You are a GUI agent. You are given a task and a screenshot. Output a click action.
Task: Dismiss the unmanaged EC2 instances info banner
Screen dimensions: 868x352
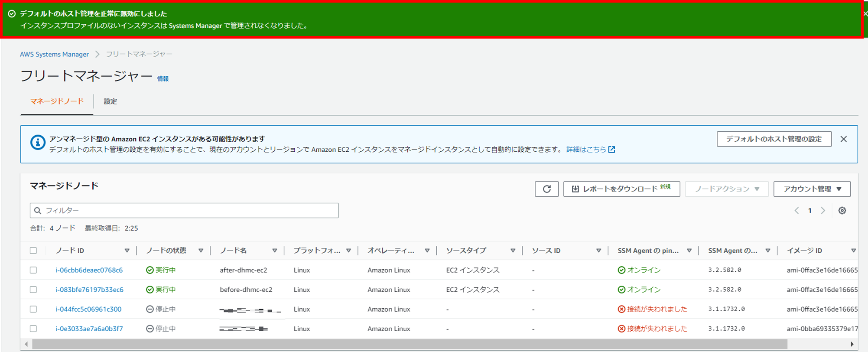(843, 139)
